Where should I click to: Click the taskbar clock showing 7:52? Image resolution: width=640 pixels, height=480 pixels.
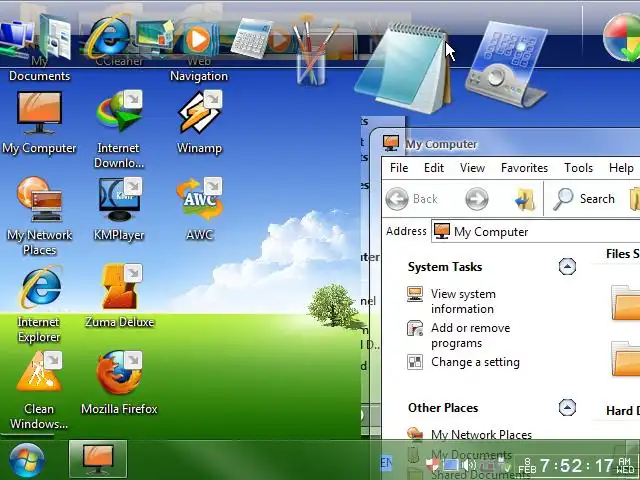coord(576,465)
